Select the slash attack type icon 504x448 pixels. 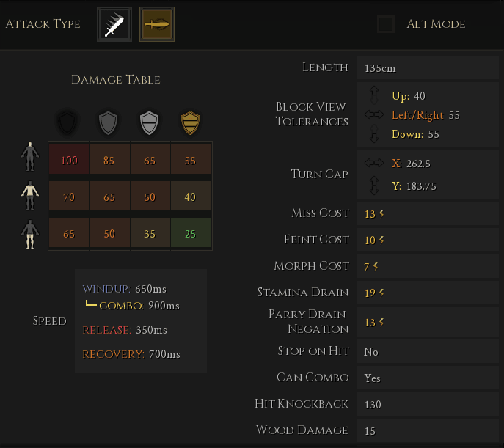click(114, 24)
